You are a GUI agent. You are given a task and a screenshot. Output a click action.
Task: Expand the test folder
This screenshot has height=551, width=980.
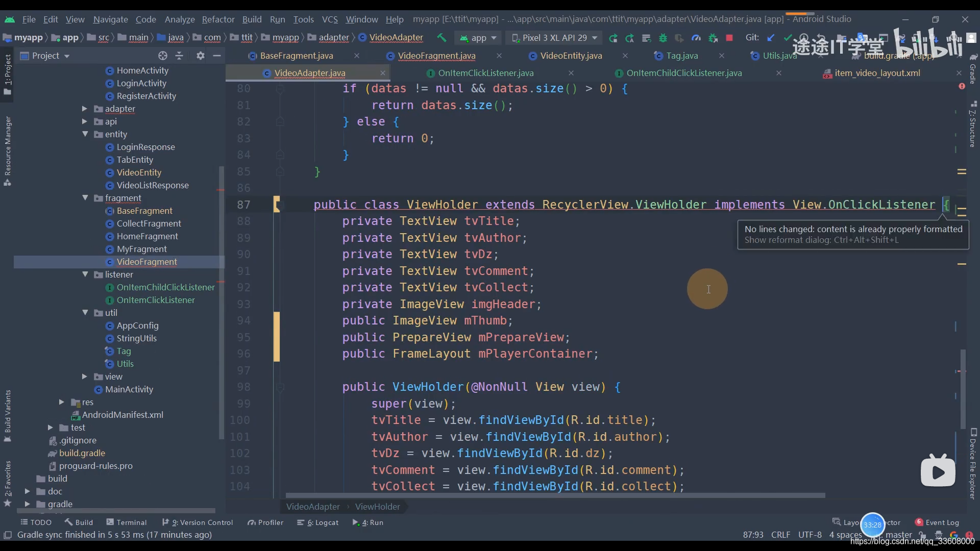click(50, 428)
